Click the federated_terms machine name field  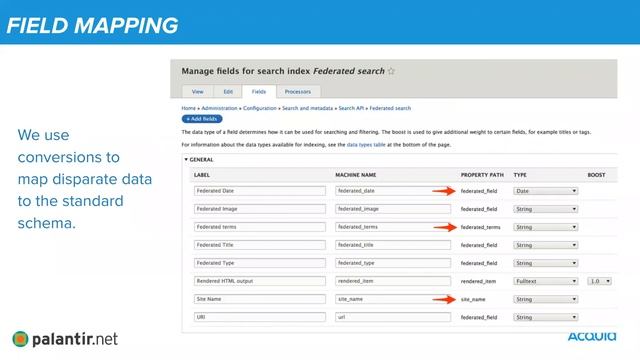(x=393, y=227)
